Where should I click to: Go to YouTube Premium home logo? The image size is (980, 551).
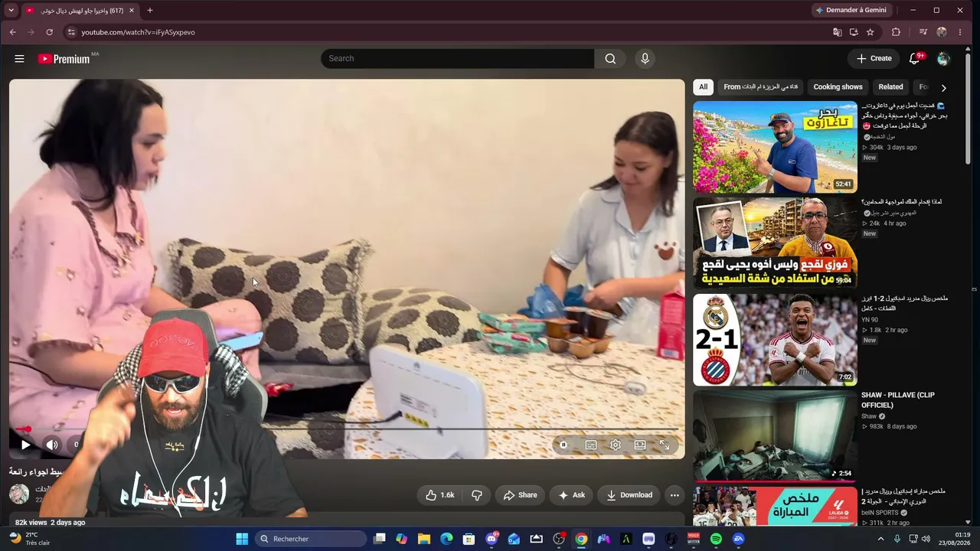64,59
